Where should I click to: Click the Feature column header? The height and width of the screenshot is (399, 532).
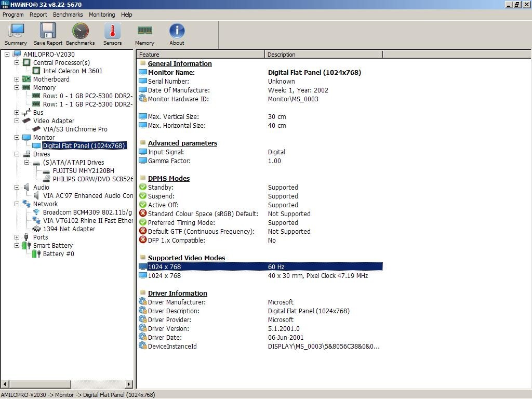pyautogui.click(x=201, y=54)
